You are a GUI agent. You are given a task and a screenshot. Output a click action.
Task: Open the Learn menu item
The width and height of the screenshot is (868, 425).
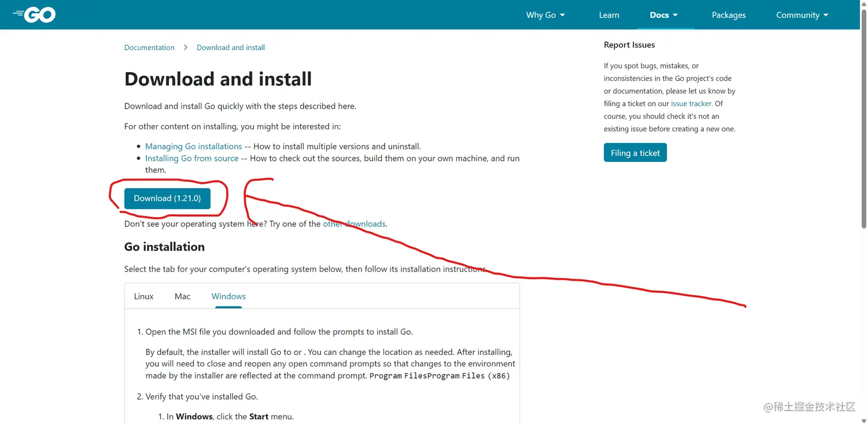(609, 15)
